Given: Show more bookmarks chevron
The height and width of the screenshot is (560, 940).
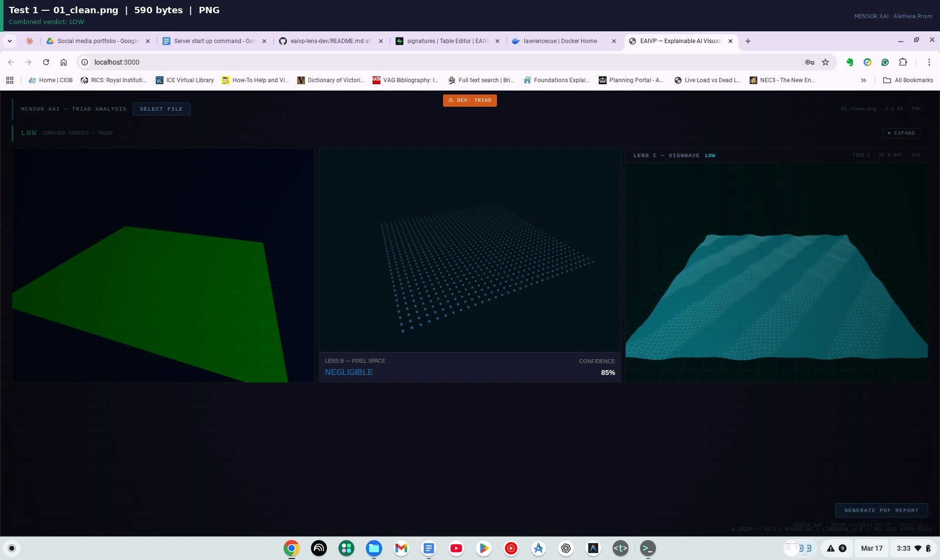Looking at the screenshot, I should [x=863, y=80].
